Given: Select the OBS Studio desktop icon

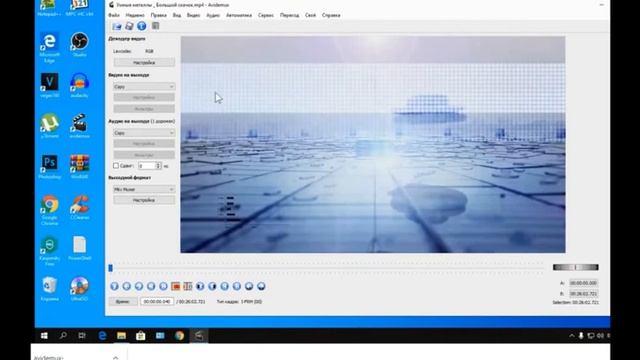Looking at the screenshot, I should point(79,44).
